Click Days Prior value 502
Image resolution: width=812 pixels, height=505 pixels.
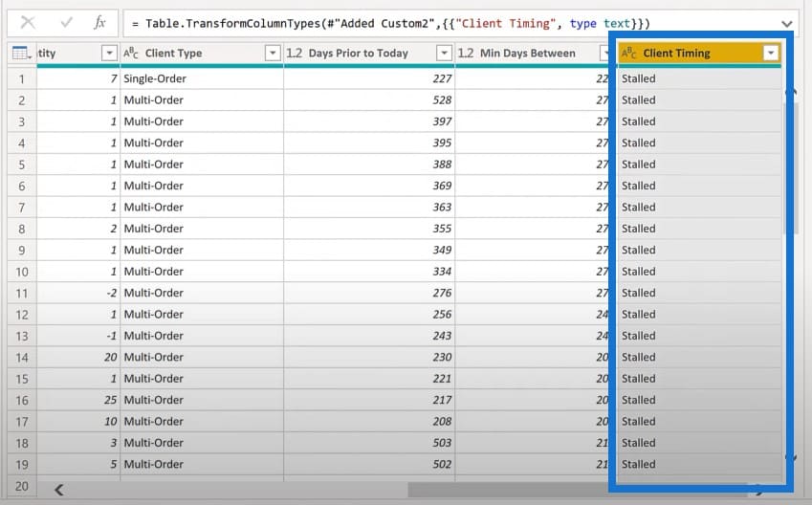(442, 465)
